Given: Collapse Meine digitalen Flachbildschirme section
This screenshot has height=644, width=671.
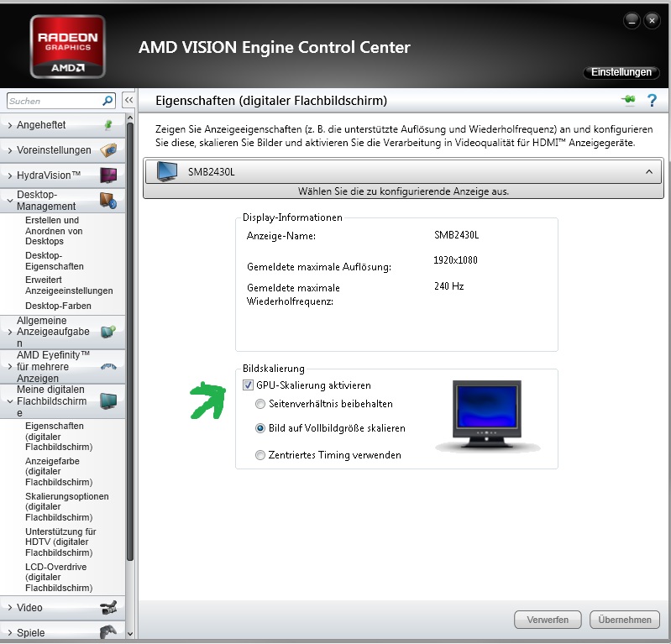Looking at the screenshot, I should pos(10,401).
